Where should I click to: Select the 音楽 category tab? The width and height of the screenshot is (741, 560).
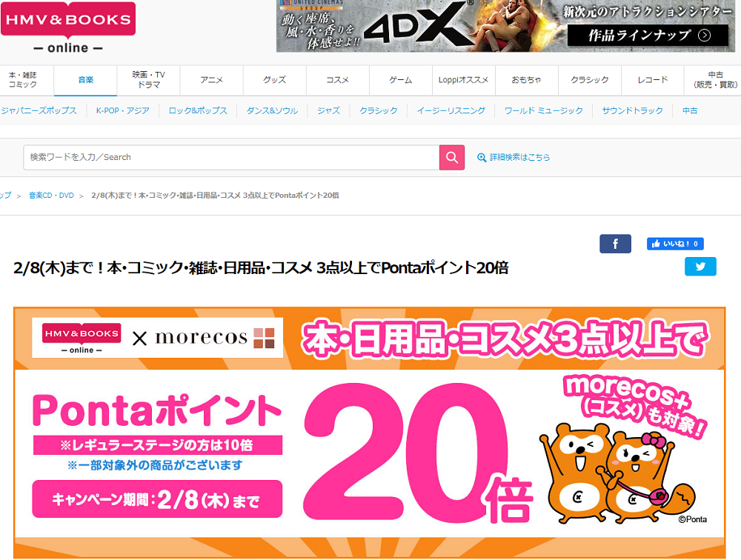[85, 80]
